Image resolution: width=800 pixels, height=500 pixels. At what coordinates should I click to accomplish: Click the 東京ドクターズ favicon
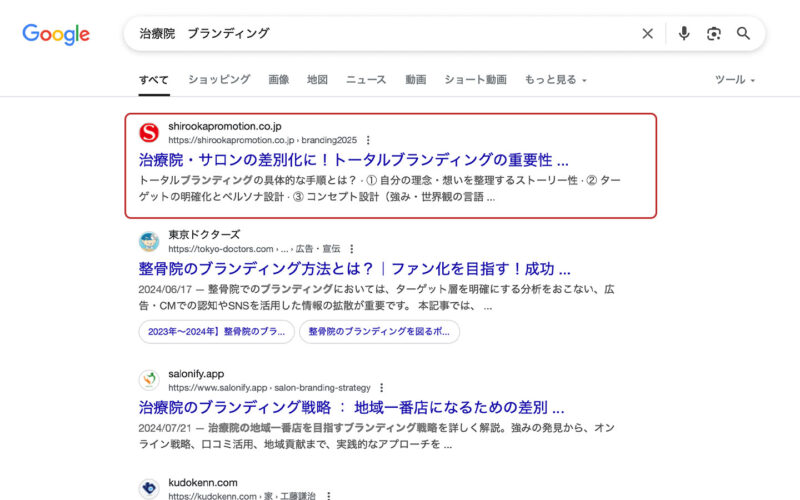pyautogui.click(x=149, y=241)
